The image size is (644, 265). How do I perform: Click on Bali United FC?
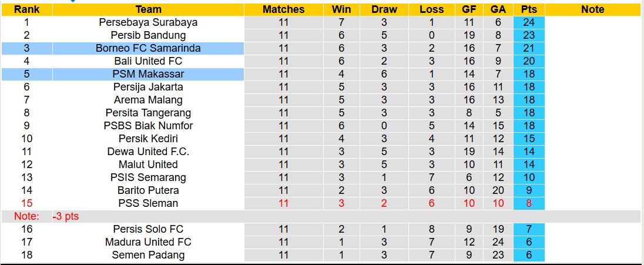[x=148, y=61]
